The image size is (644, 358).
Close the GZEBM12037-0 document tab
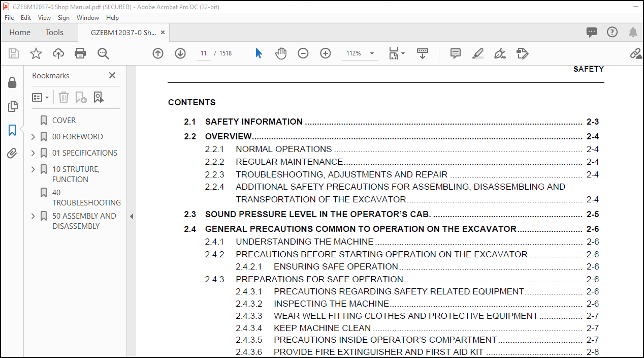click(x=163, y=33)
